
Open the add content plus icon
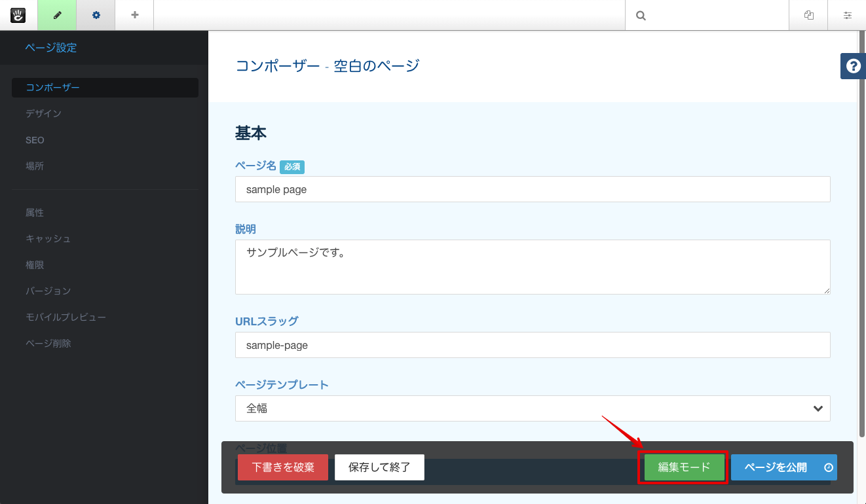coord(134,14)
